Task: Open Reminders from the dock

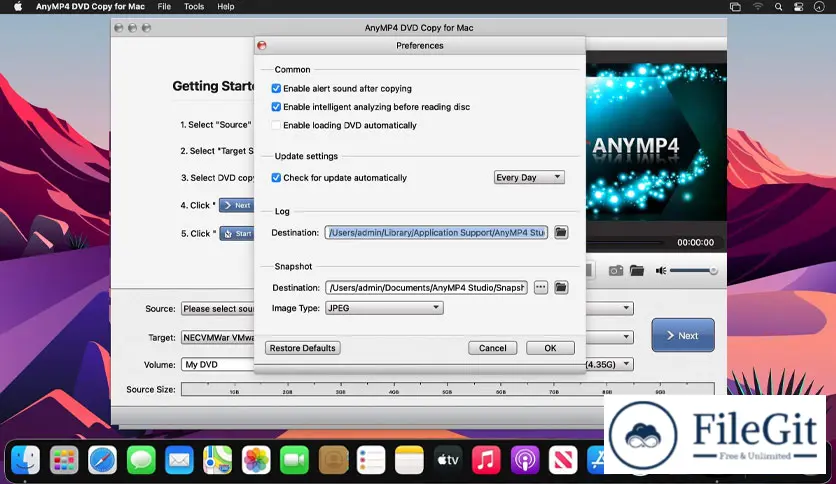Action: [371, 459]
